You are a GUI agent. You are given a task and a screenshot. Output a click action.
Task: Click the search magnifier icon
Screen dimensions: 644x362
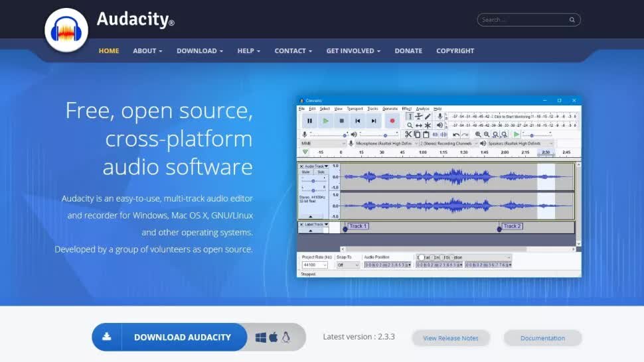click(x=572, y=20)
